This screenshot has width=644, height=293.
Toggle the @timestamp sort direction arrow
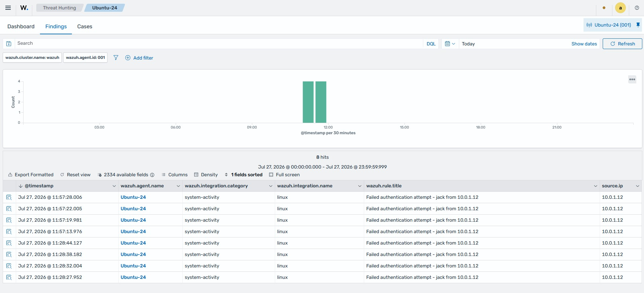[20, 186]
